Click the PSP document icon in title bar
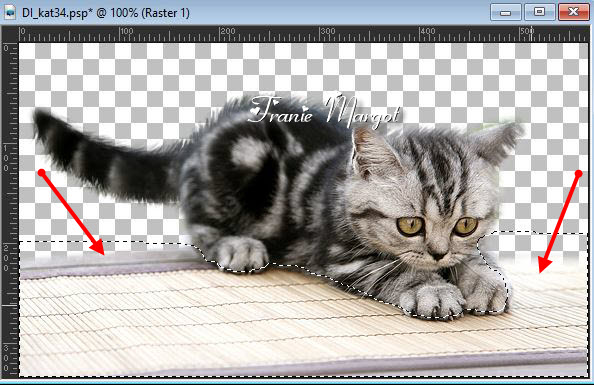594x385 pixels. click(x=9, y=13)
